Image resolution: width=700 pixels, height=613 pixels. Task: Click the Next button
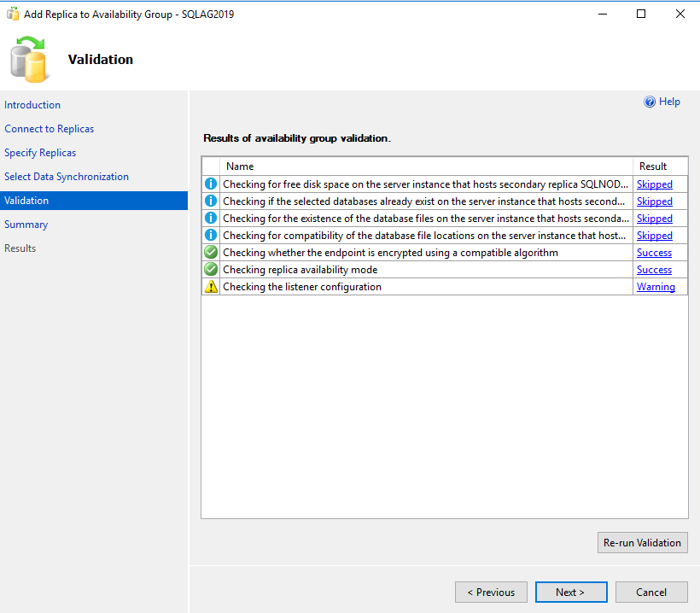[571, 592]
